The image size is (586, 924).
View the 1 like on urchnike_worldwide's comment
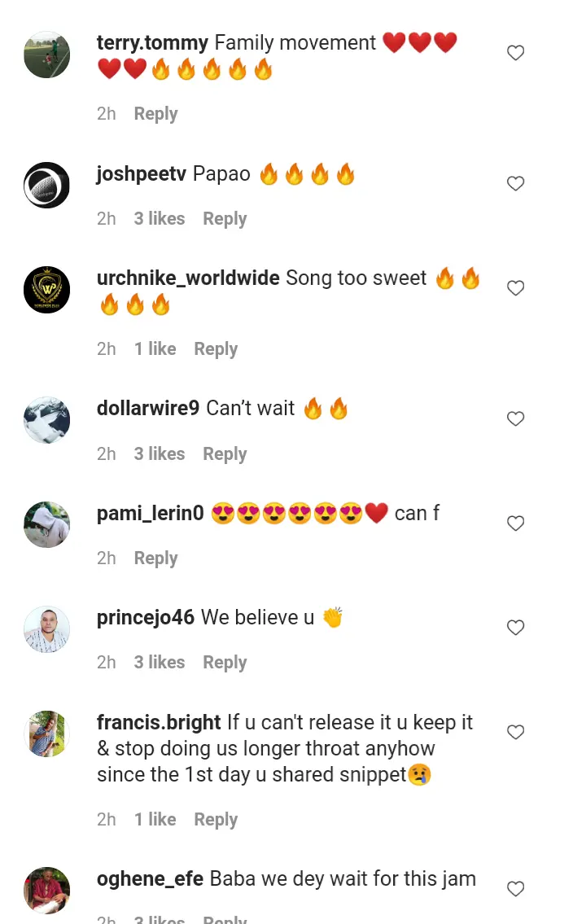pyautogui.click(x=155, y=349)
